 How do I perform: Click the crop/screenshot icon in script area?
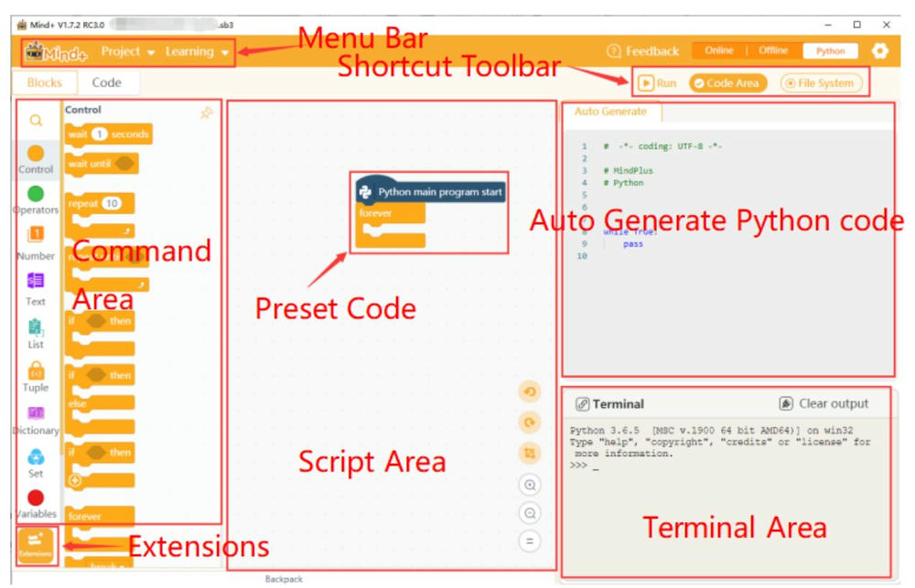[x=530, y=454]
